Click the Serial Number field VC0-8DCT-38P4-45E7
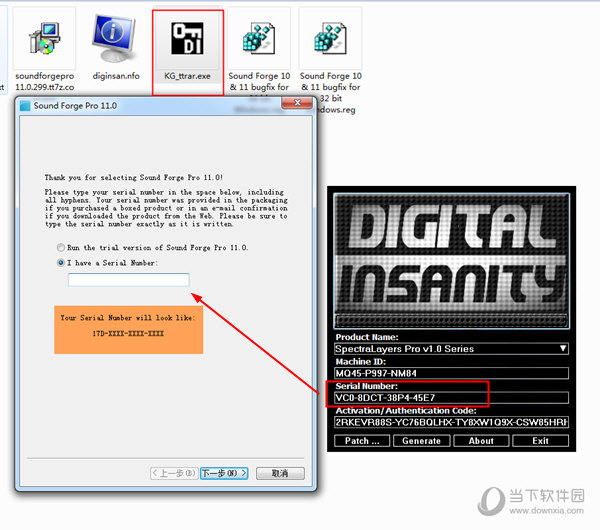The width and height of the screenshot is (600, 530). [452, 398]
